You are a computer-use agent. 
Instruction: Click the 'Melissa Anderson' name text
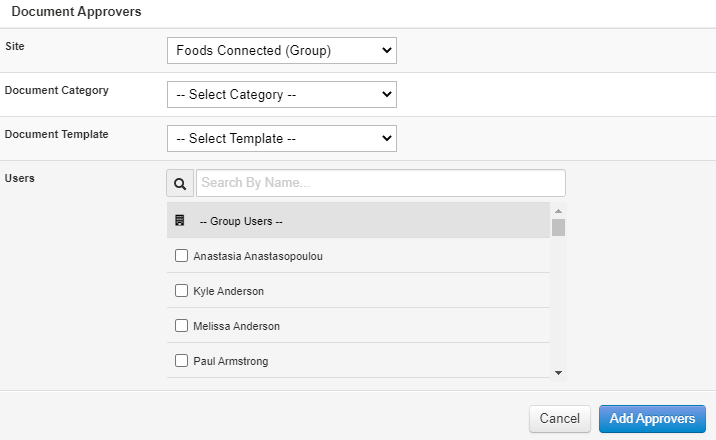pyautogui.click(x=237, y=326)
